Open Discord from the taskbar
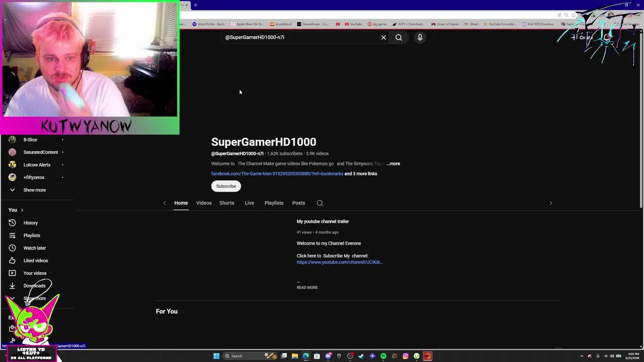This screenshot has height=362, width=644. (328, 356)
